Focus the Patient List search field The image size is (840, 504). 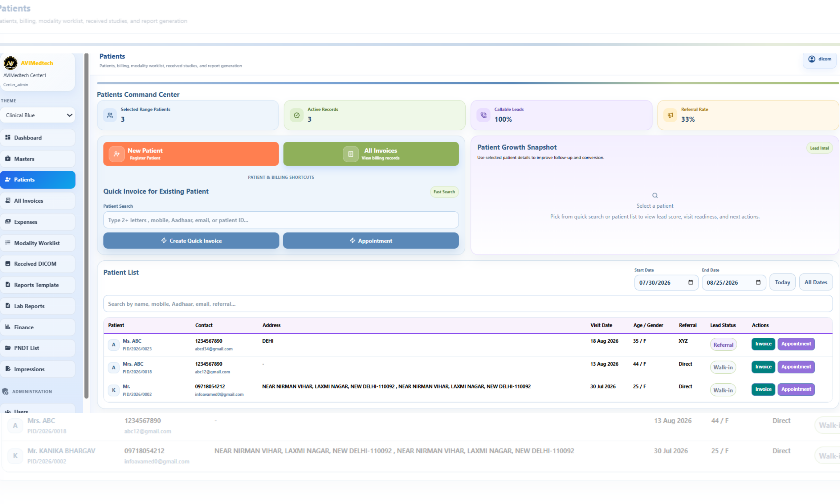[468, 304]
